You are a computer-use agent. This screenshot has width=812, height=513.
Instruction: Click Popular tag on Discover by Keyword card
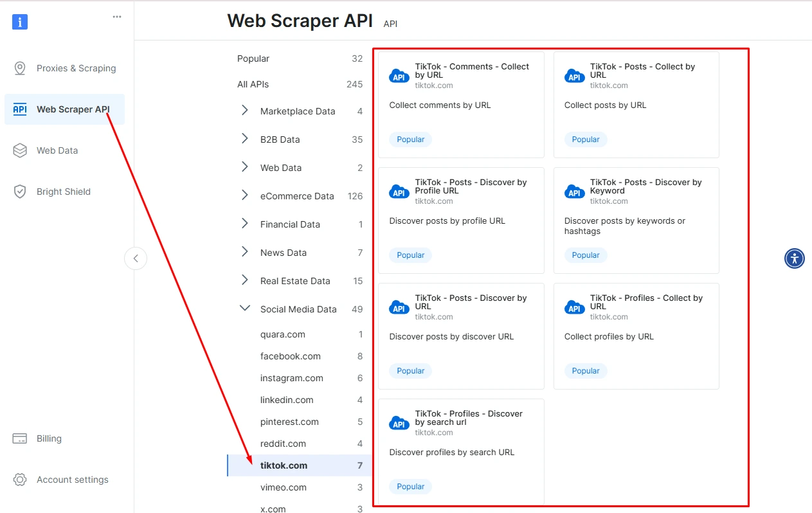coord(586,255)
